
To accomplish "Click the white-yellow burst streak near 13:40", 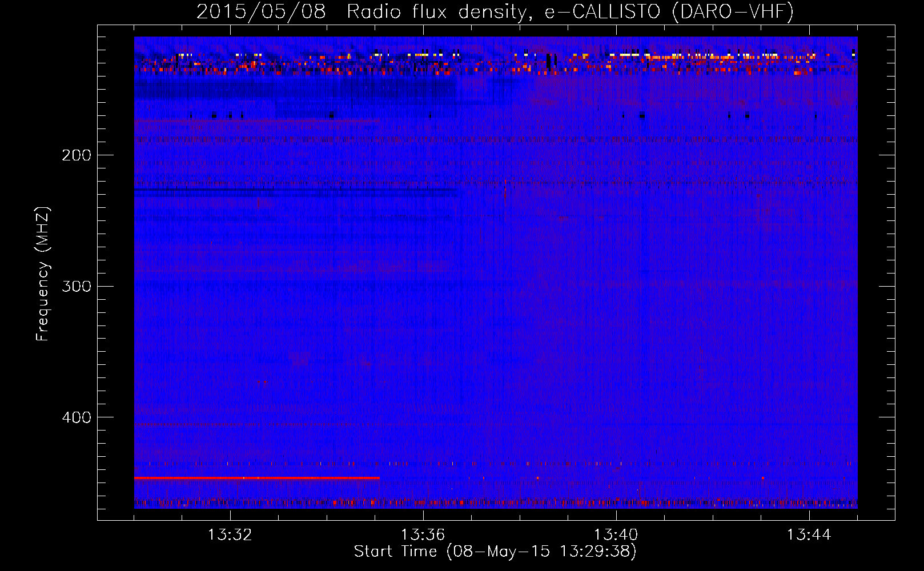I will (x=624, y=55).
